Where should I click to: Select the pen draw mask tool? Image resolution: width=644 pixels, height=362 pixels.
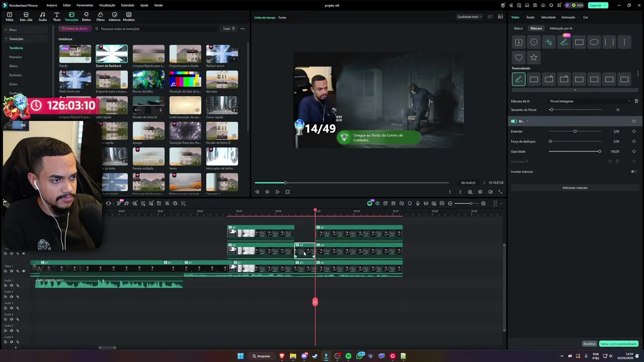coord(549,42)
